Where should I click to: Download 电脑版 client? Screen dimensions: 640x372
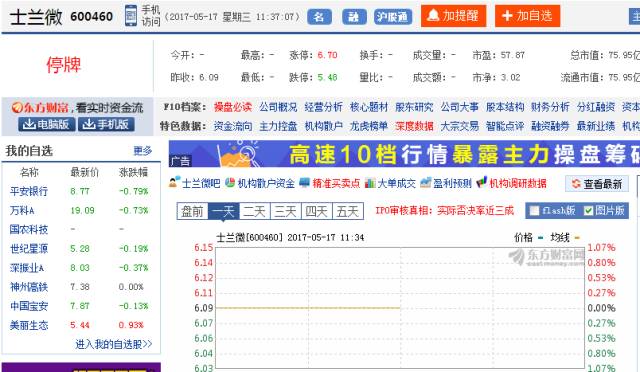tap(47, 124)
